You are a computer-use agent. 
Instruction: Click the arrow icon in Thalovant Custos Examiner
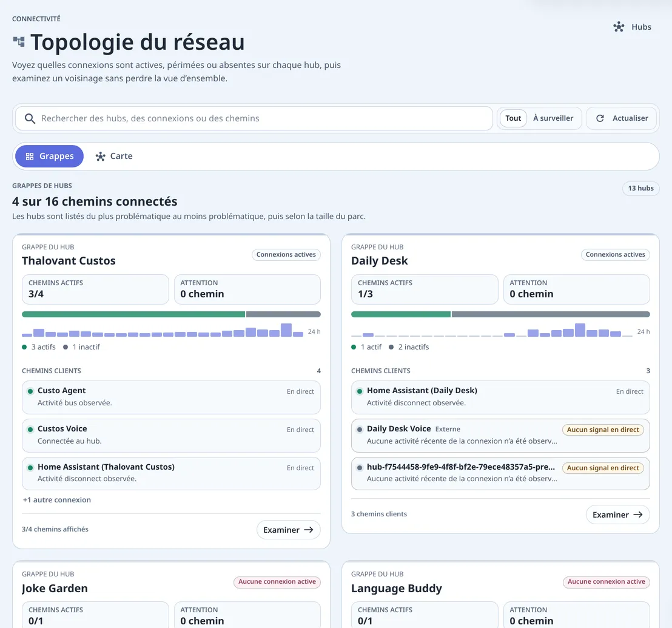[x=309, y=530]
